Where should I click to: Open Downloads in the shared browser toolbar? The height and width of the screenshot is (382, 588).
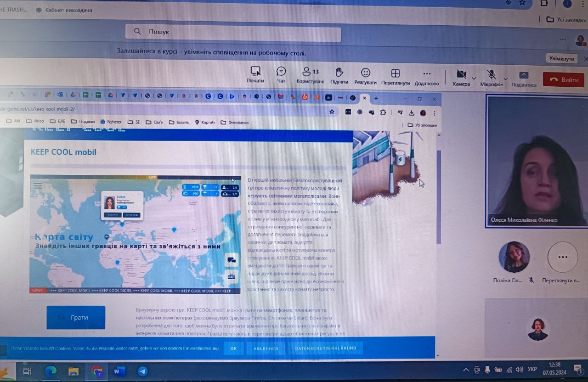pyautogui.click(x=412, y=113)
